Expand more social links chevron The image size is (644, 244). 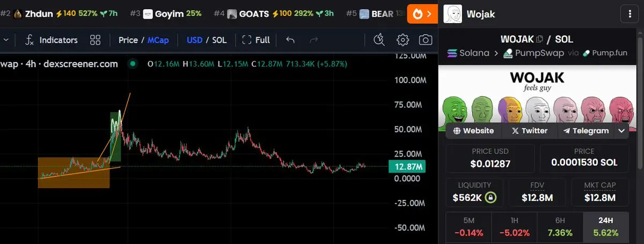point(621,130)
